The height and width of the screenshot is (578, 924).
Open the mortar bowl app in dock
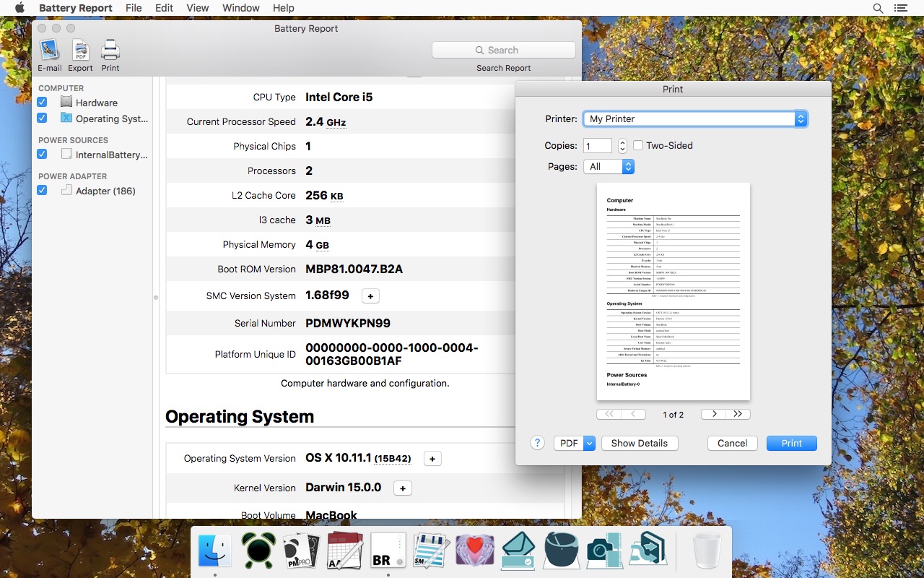tap(561, 551)
